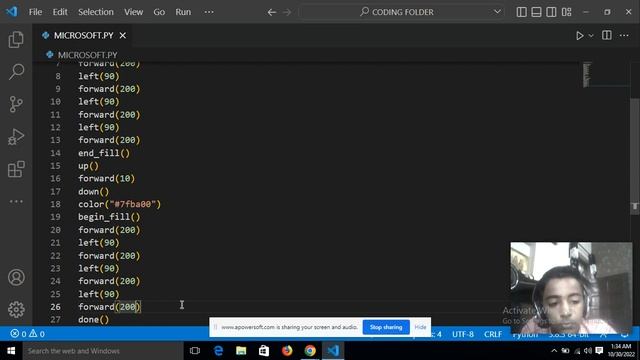
Task: Click the begin_fill() code line
Action: [x=109, y=217]
